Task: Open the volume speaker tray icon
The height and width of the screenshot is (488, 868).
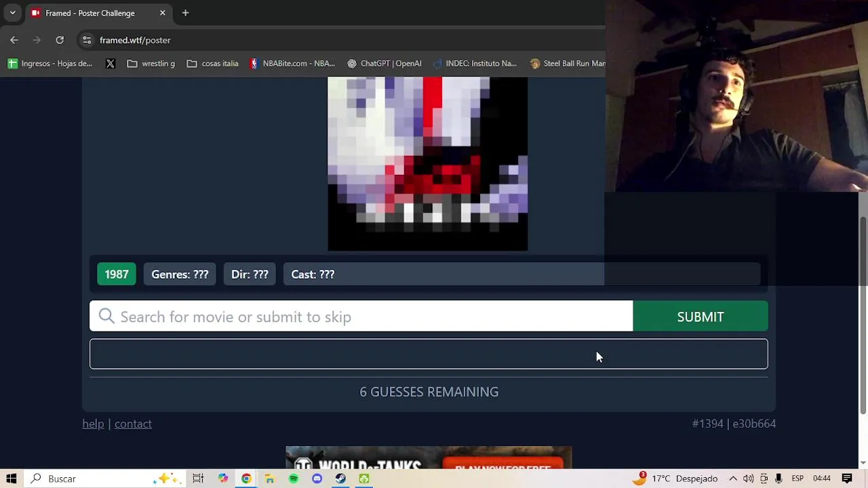Action: pyautogui.click(x=749, y=479)
